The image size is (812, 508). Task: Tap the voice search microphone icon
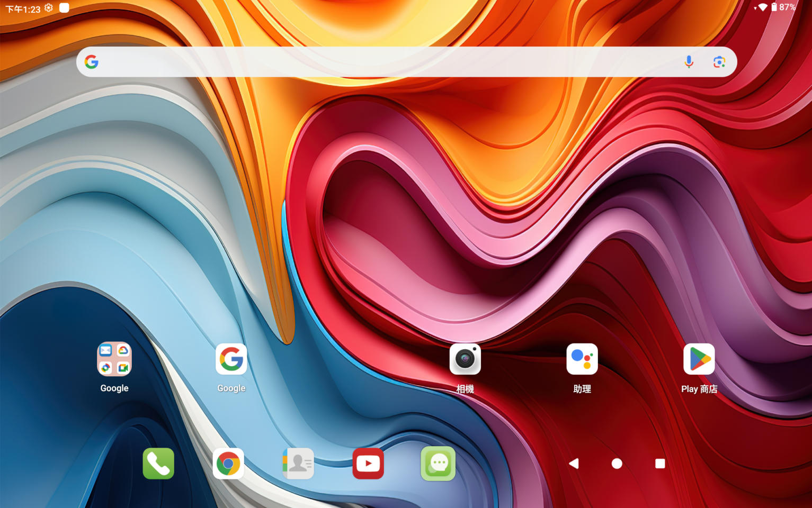(689, 62)
